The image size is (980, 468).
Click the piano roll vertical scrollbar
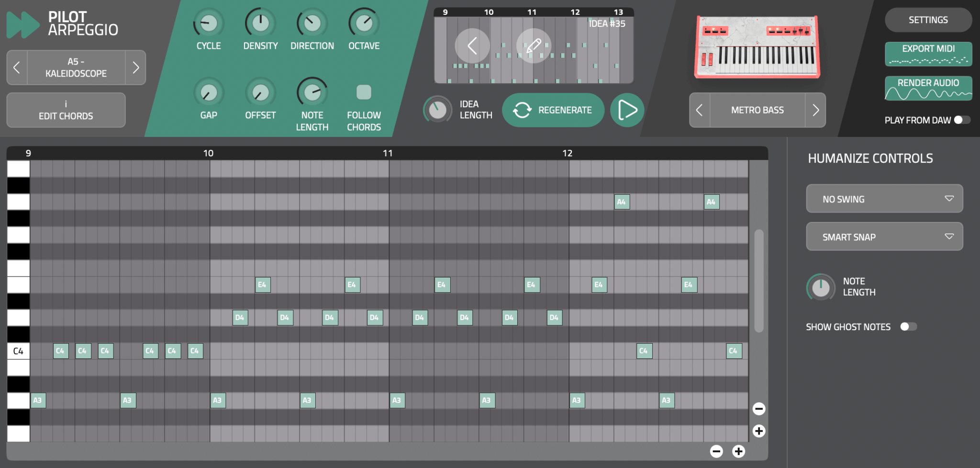click(x=759, y=280)
